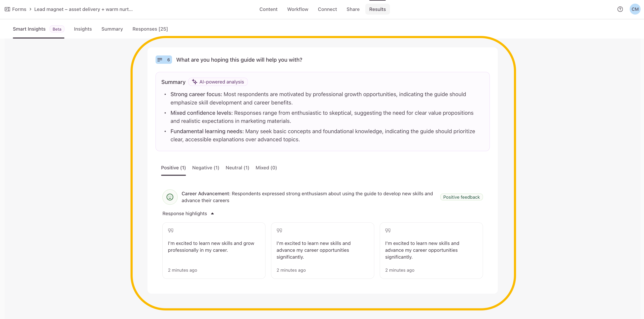Open the CM user avatar menu
The height and width of the screenshot is (319, 644).
(635, 9)
